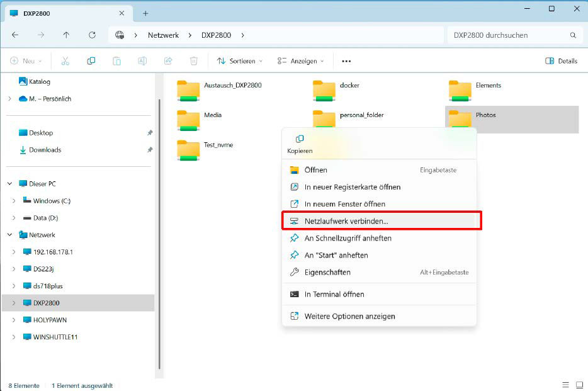Click the DXP2800 durchsuchen search field
Image resolution: width=588 pixels, height=391 pixels.
click(510, 35)
